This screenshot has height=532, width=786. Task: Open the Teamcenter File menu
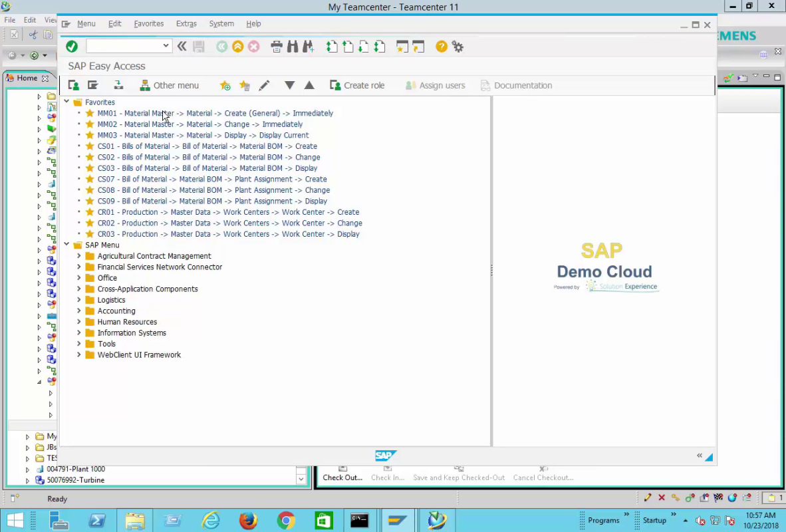[x=9, y=20]
